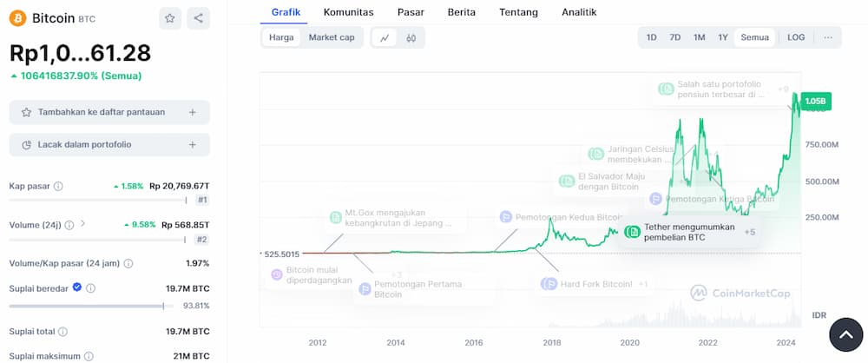
Task: Click Lacak dalam portofolio button
Action: click(109, 145)
